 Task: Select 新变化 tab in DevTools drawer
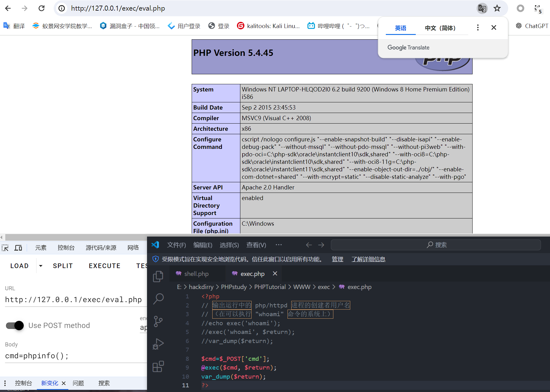pos(50,383)
